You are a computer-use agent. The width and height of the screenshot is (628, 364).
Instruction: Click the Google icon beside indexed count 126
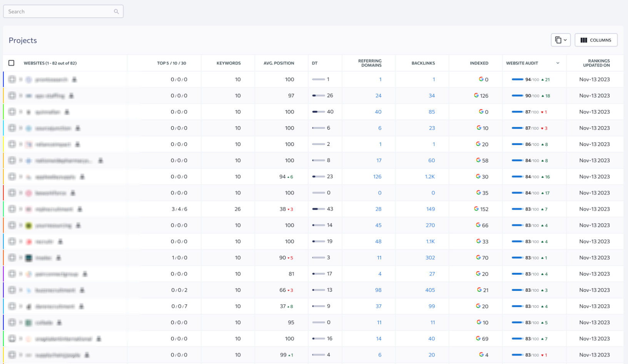476,95
